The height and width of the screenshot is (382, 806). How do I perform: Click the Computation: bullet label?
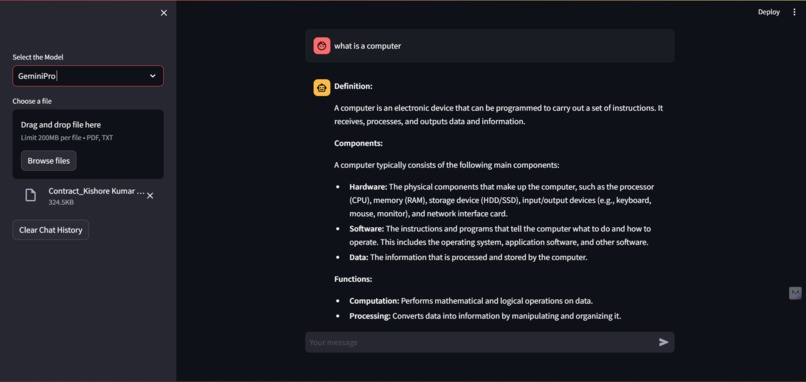[374, 301]
